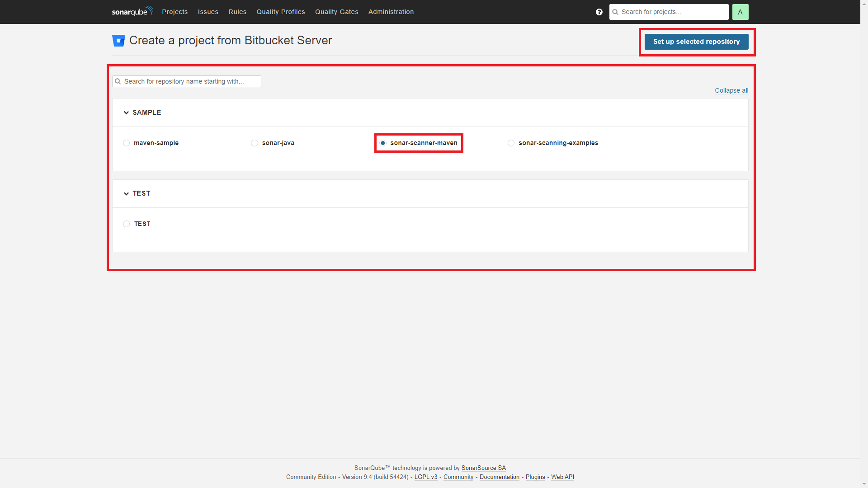Click the SonarQube logo

click(132, 11)
